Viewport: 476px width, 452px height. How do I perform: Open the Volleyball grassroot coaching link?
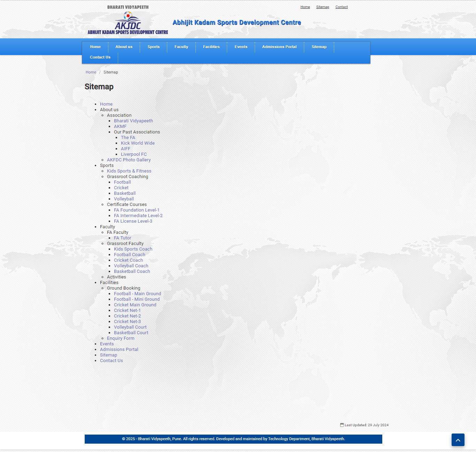point(124,199)
